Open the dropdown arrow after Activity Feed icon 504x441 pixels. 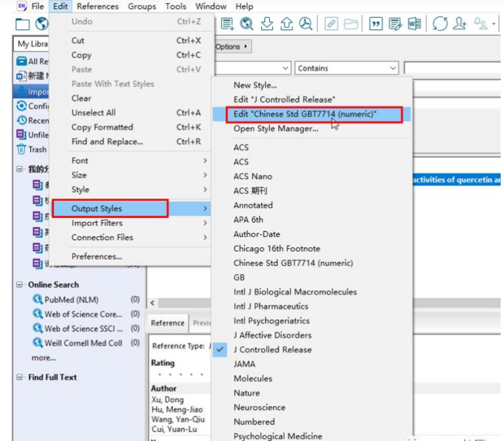click(x=493, y=24)
